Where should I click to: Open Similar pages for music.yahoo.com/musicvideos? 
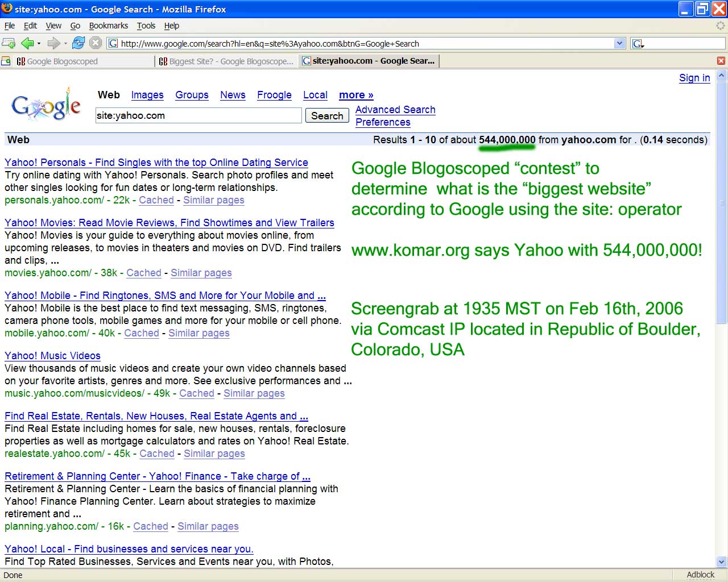coord(254,393)
